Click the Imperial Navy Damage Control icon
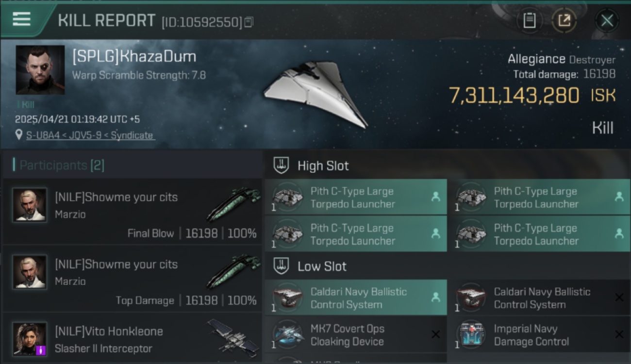Image resolution: width=631 pixels, height=364 pixels. pos(471,335)
